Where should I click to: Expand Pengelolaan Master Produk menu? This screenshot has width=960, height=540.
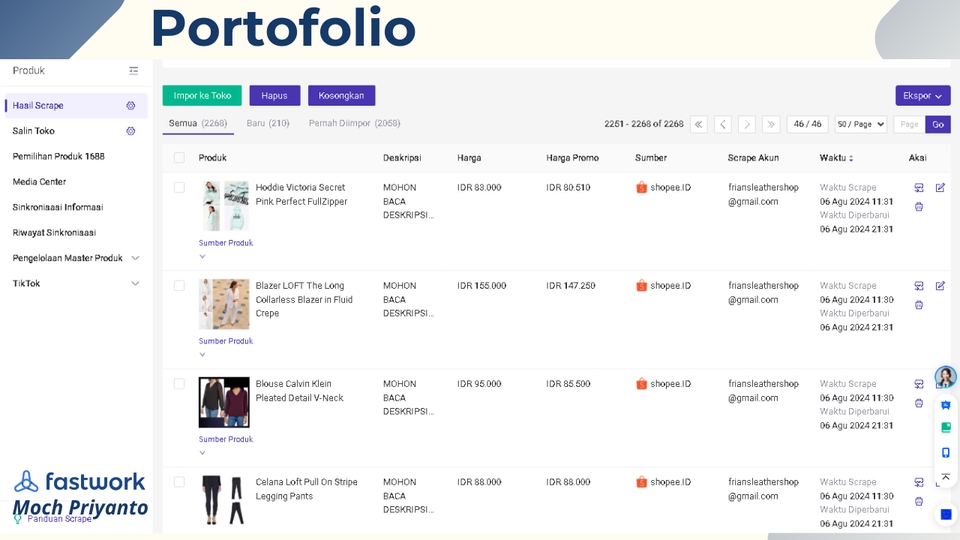tap(135, 258)
